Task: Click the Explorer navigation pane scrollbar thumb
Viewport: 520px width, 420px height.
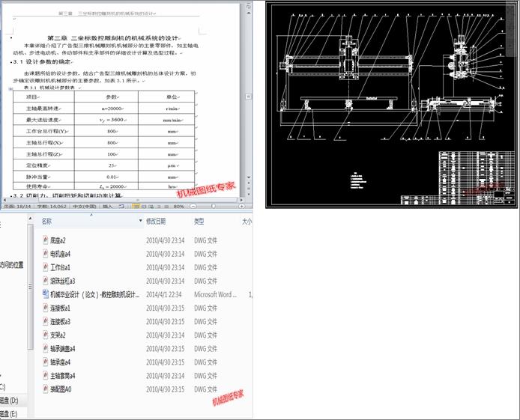Action: [x=30, y=287]
